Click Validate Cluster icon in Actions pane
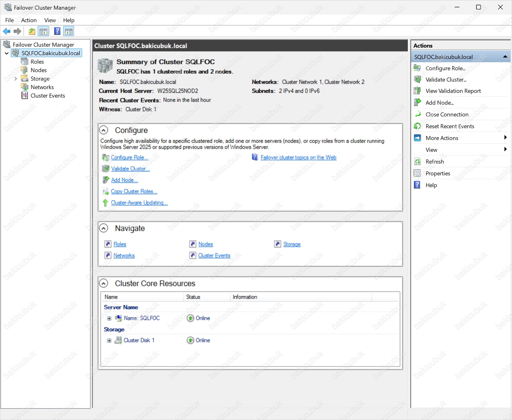 click(x=417, y=79)
